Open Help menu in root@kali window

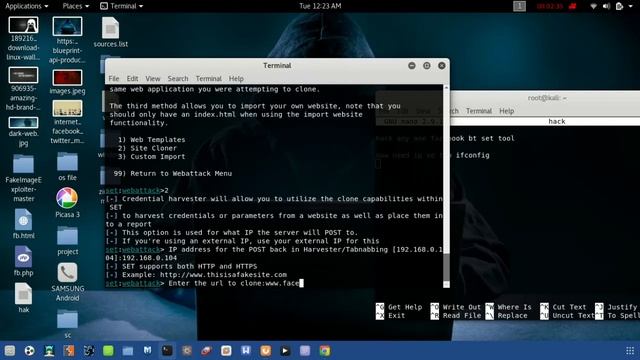click(x=507, y=111)
